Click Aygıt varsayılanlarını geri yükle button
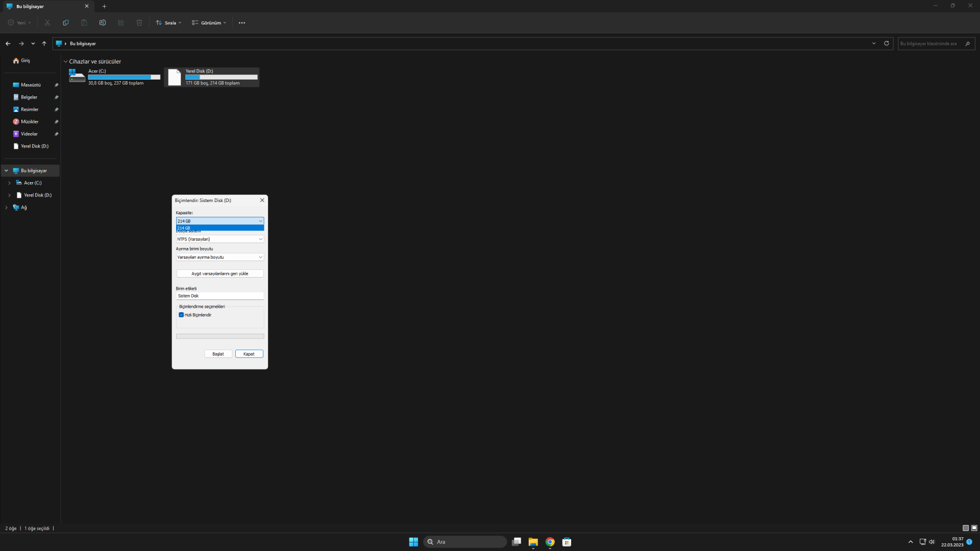This screenshot has height=551, width=980. [x=219, y=273]
